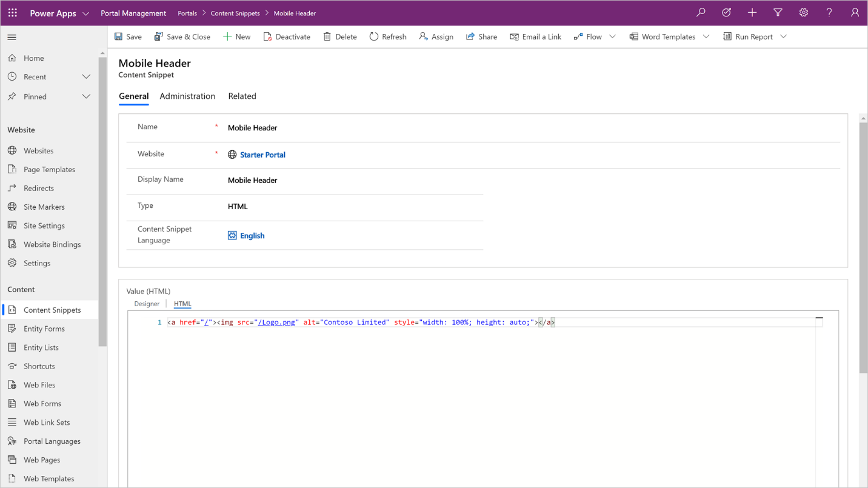
Task: Open the advanced find filter icon
Action: (778, 13)
